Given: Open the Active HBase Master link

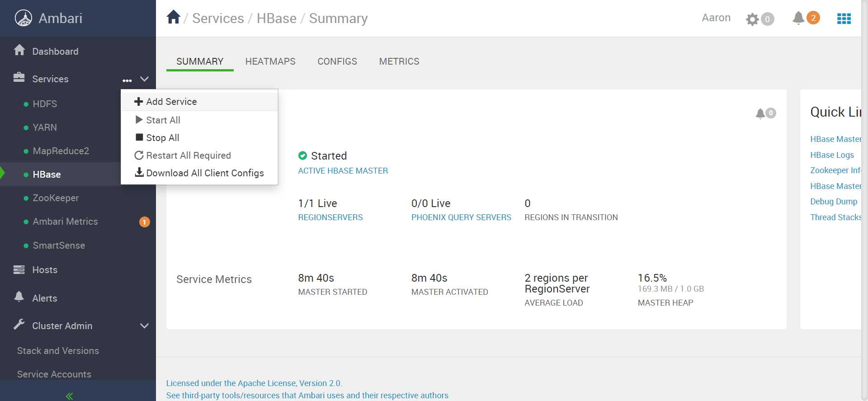Looking at the screenshot, I should tap(343, 171).
